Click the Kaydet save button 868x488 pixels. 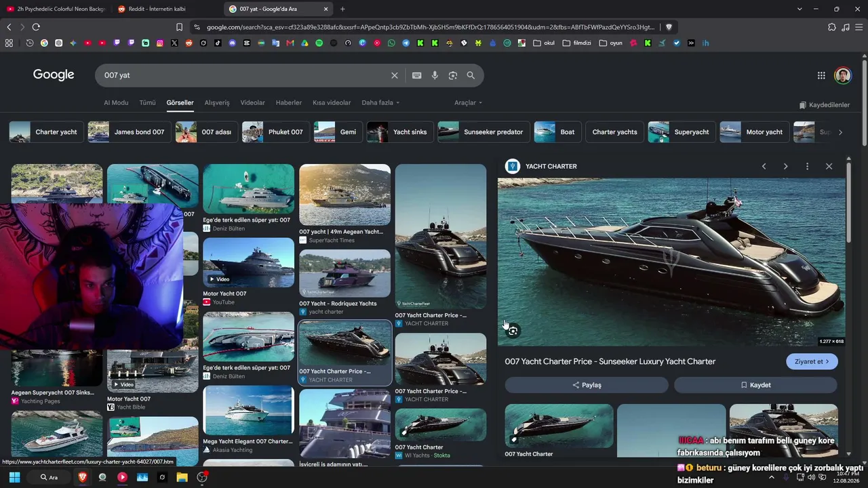tap(755, 385)
